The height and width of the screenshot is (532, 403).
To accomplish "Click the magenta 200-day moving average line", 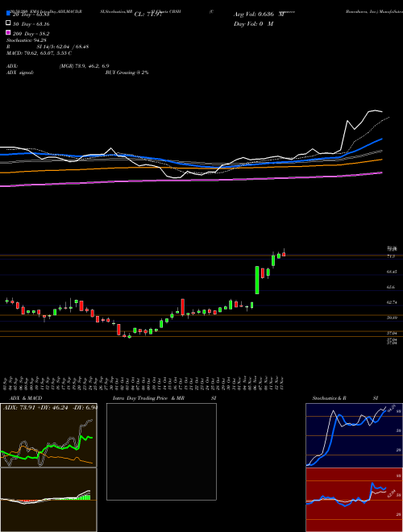I will 190,180.
